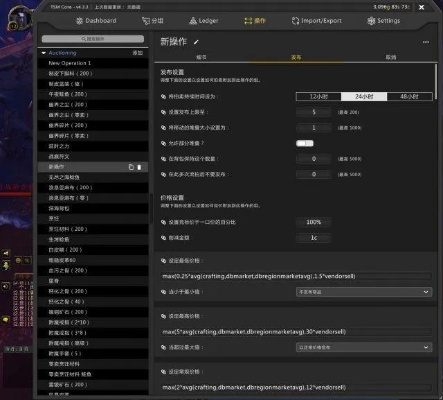443x400 pixels.
Task: Click the link icon above the max(0.25*avg formula
Action: pyautogui.click(x=163, y=261)
